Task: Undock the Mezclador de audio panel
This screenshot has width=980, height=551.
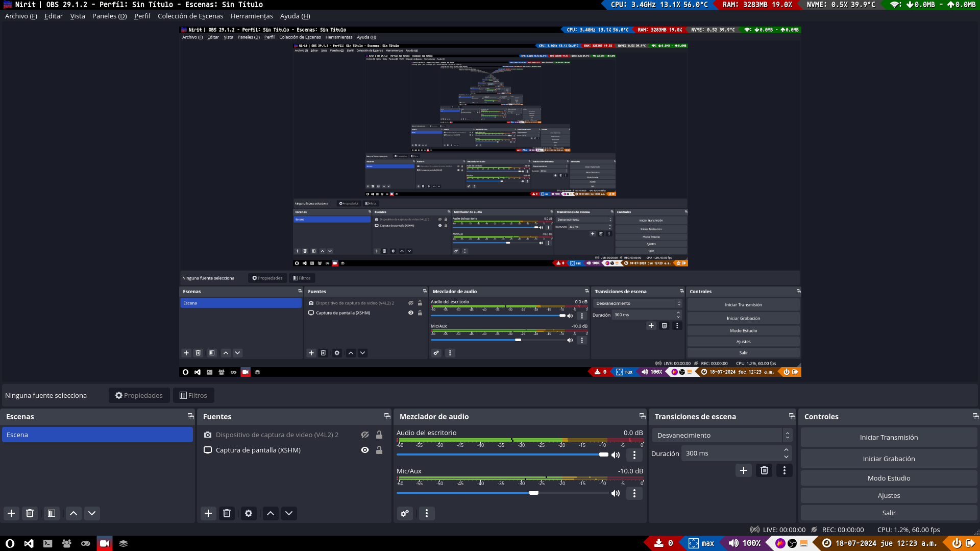Action: click(642, 416)
